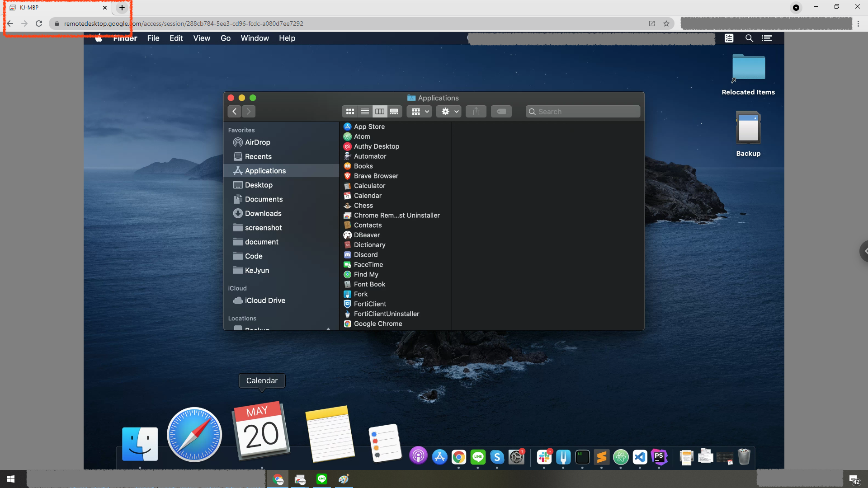868x488 pixels.
Task: Open the App Store application
Action: click(369, 127)
